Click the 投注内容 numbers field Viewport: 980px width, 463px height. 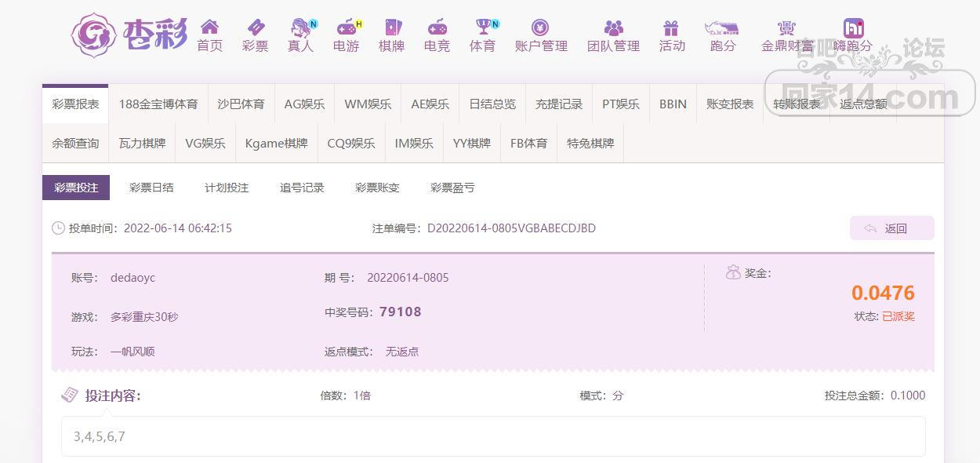coord(493,436)
